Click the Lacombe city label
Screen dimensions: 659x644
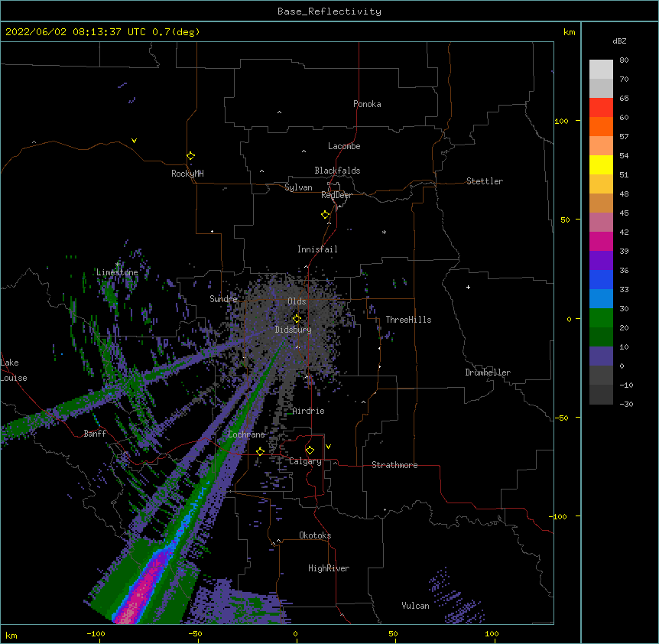[x=344, y=146]
